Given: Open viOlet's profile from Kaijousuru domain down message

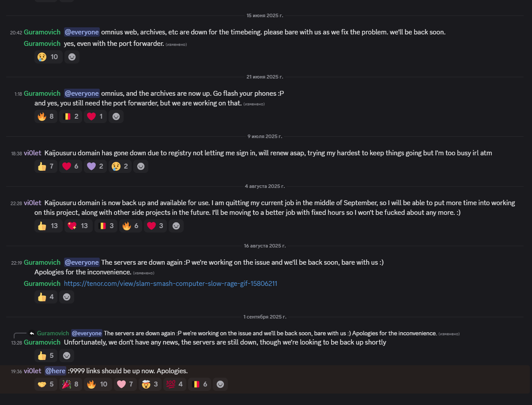Looking at the screenshot, I should coord(33,153).
